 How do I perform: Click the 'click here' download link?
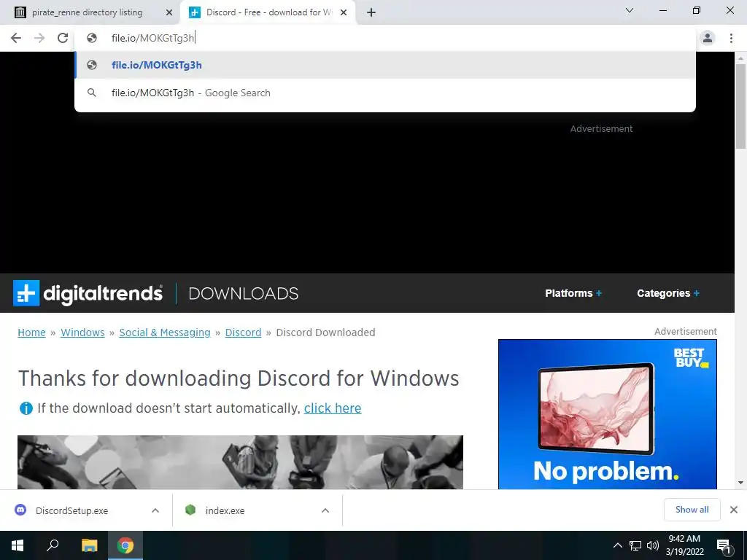(333, 408)
